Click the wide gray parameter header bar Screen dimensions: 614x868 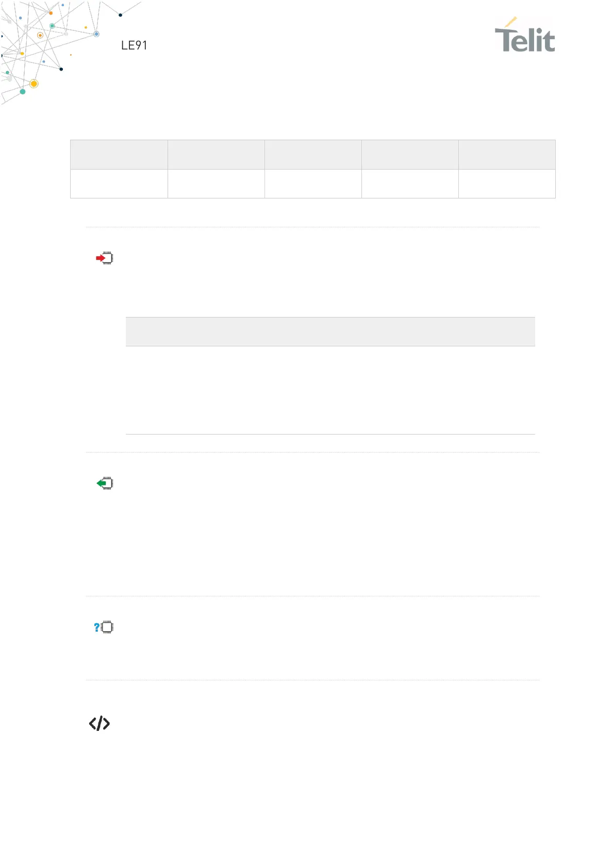(x=330, y=331)
